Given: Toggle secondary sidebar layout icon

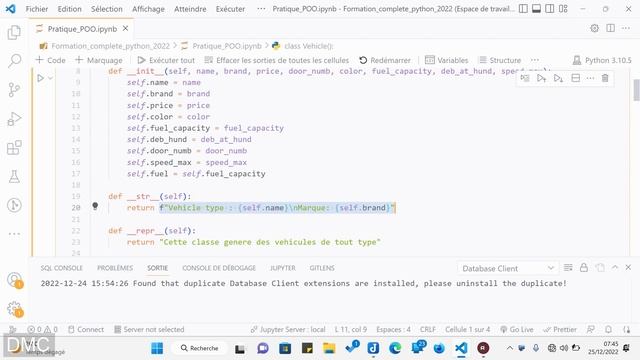Looking at the screenshot, I should point(550,9).
